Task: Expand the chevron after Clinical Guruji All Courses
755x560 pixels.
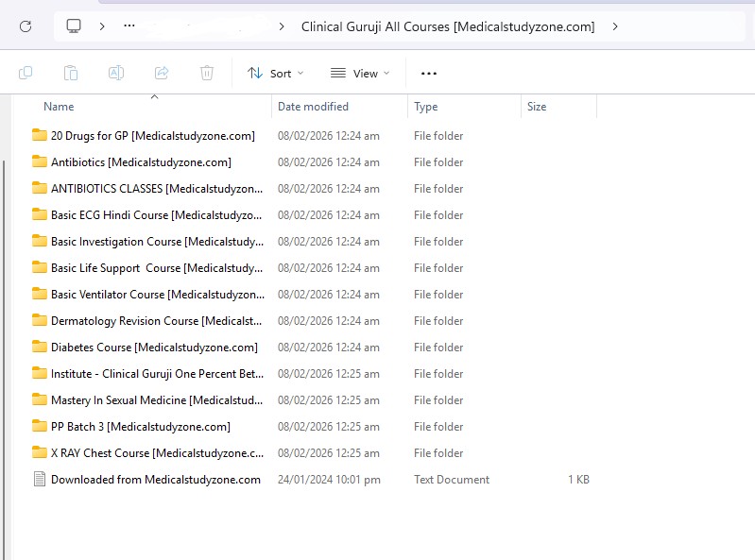Action: [615, 26]
